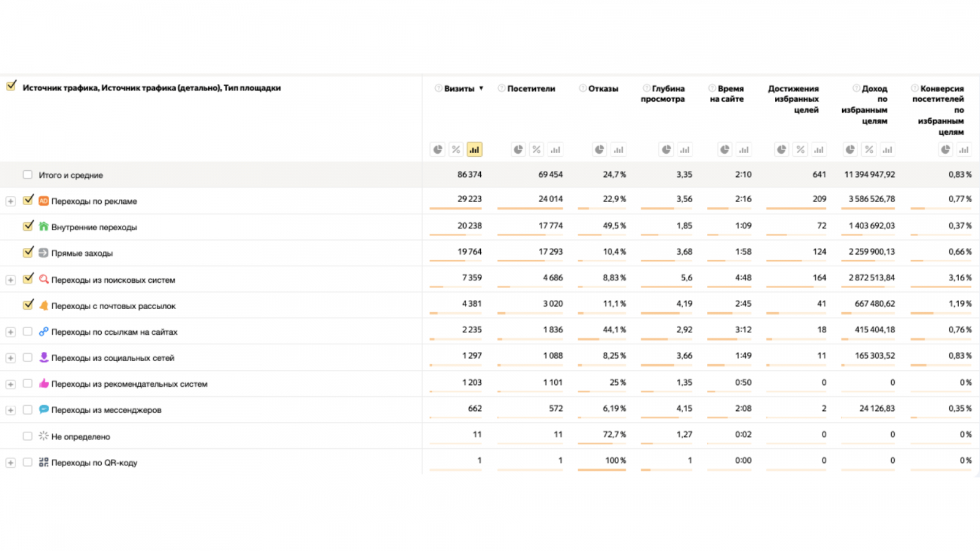The height and width of the screenshot is (551, 980).
Task: Tick the Итого и средние checkbox
Action: click(x=28, y=174)
